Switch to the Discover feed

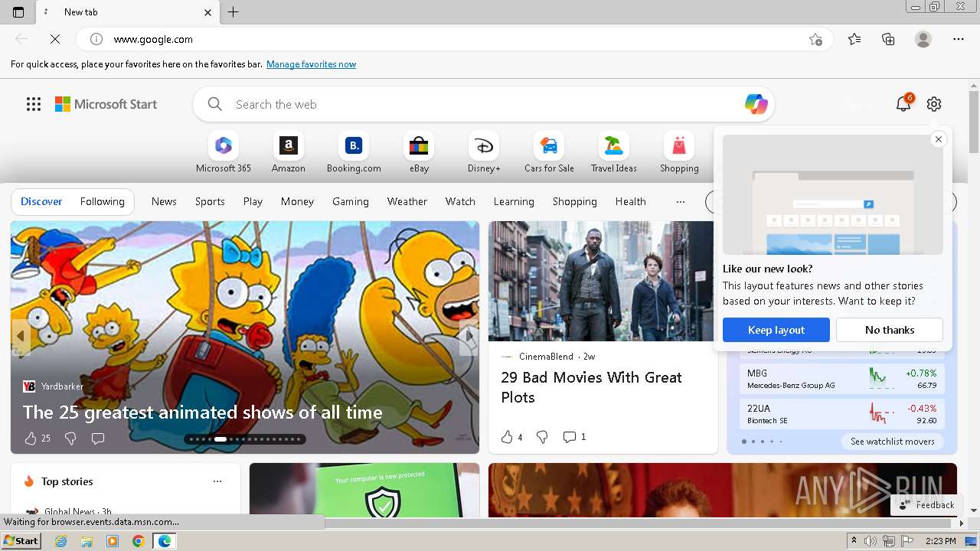pyautogui.click(x=41, y=201)
